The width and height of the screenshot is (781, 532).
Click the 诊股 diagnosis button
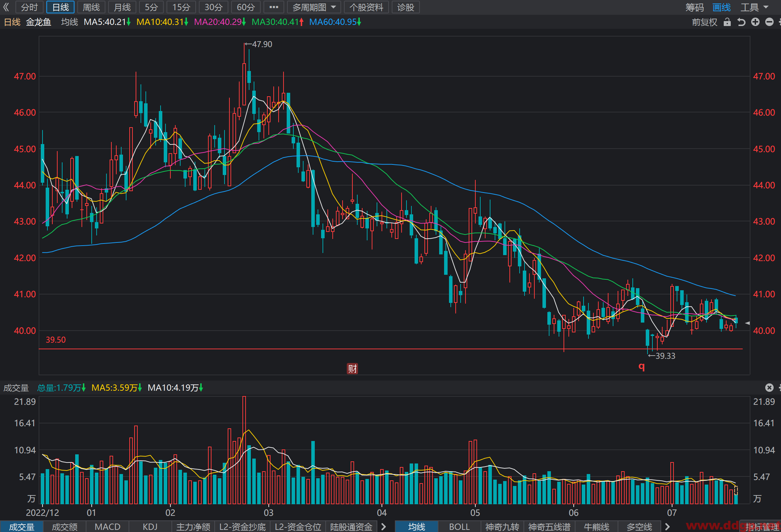click(406, 7)
